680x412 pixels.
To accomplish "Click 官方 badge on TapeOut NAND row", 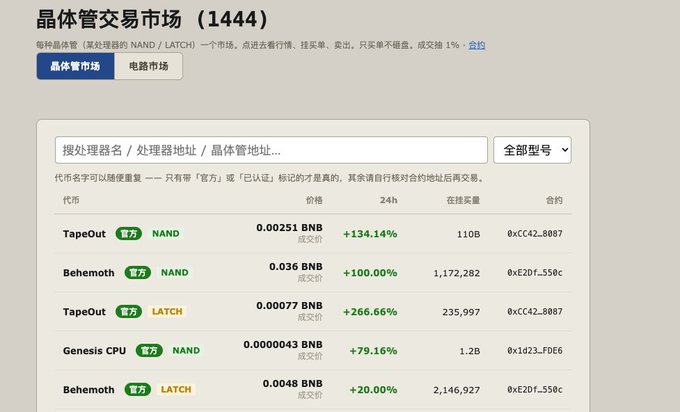I will pos(128,234).
